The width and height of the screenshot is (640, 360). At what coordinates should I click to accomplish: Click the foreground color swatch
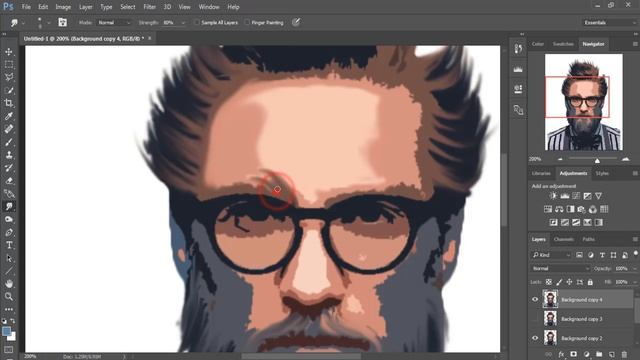coord(6,331)
